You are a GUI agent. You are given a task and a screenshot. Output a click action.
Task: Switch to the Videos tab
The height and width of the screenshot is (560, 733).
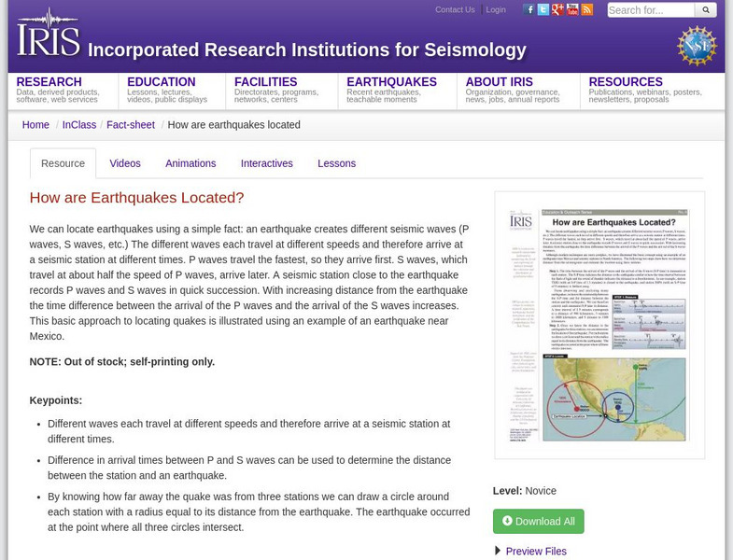[x=125, y=163]
